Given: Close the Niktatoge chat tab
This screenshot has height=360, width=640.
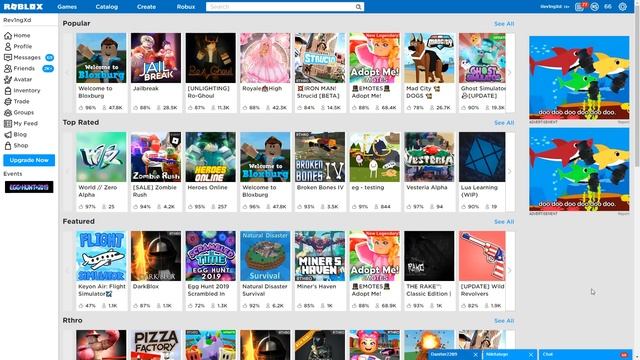Looking at the screenshot, I should pos(531,355).
